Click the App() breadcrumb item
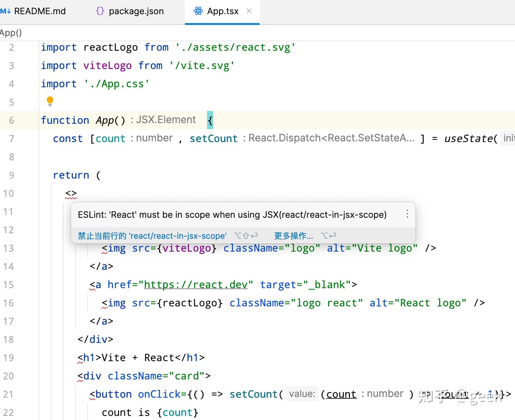 tap(11, 33)
